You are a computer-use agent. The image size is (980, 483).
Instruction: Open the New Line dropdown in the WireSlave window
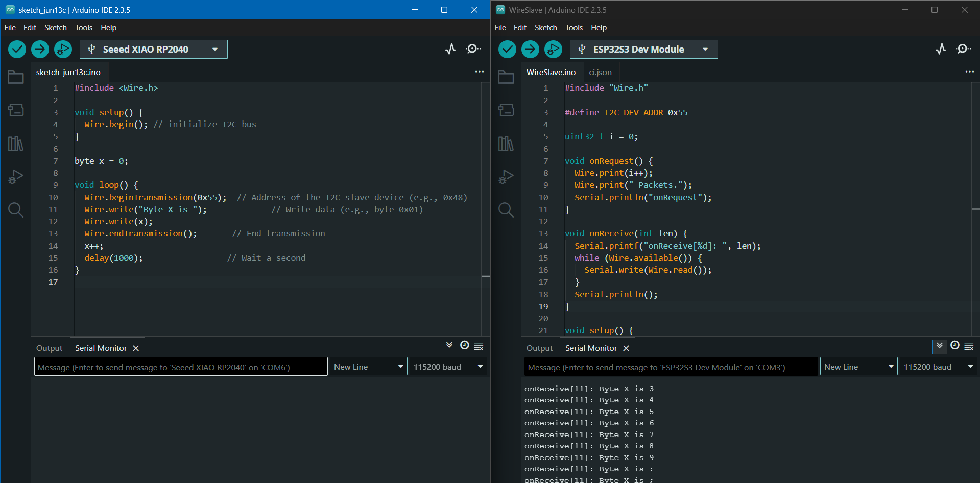[x=859, y=367]
